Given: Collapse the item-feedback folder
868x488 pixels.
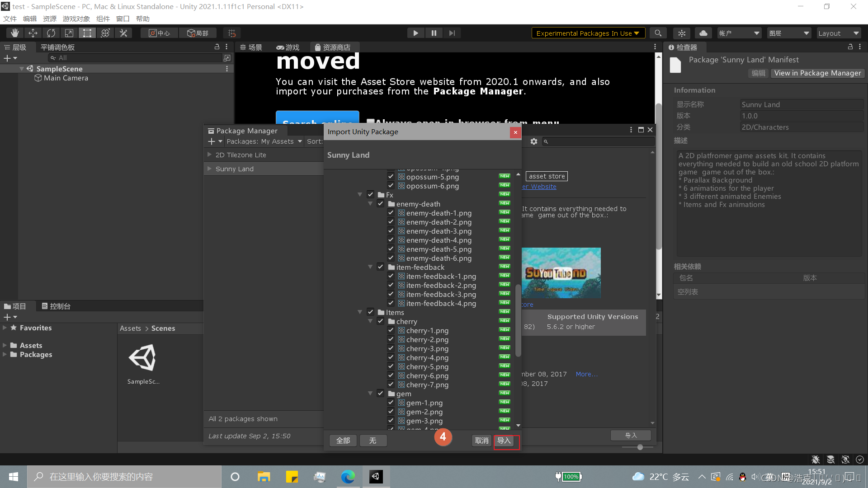Looking at the screenshot, I should [370, 267].
